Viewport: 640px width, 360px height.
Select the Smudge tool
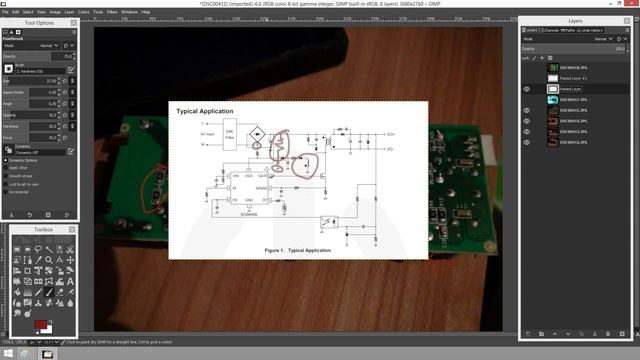(x=17, y=313)
